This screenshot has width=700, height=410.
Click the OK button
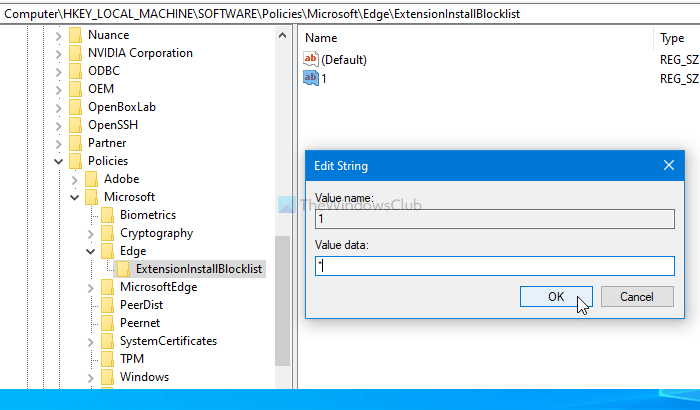(x=557, y=297)
